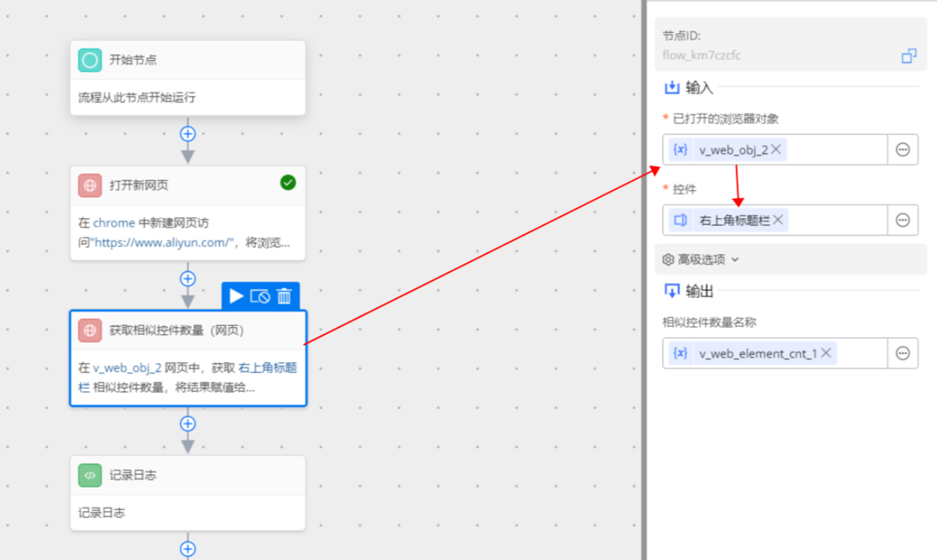This screenshot has height=560, width=937.
Task: Select the 记录日志 node title
Action: pyautogui.click(x=133, y=475)
